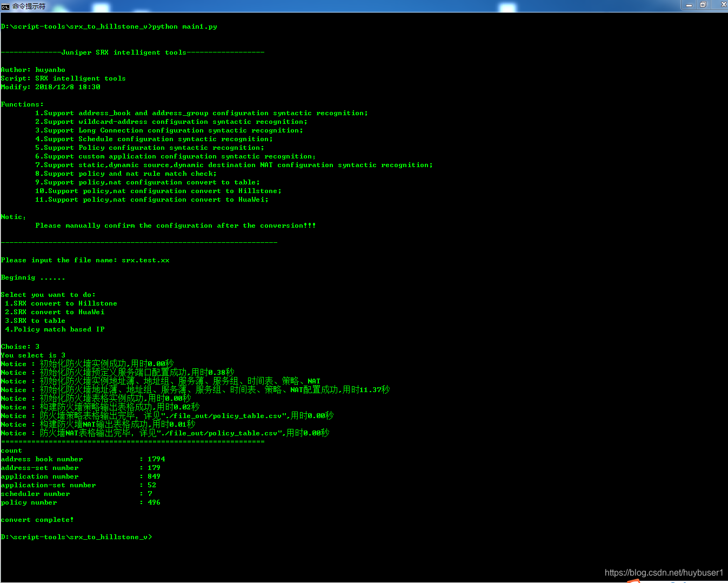Click the 'You select is 3' line
Screen dimensions: 728x583
[34, 355]
